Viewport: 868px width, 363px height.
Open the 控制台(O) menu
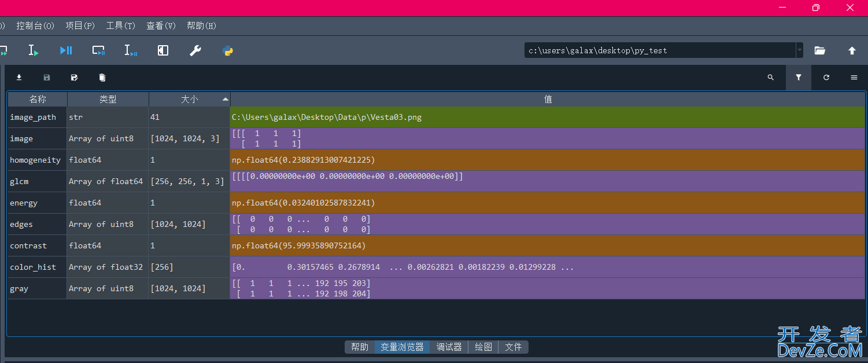click(x=35, y=26)
